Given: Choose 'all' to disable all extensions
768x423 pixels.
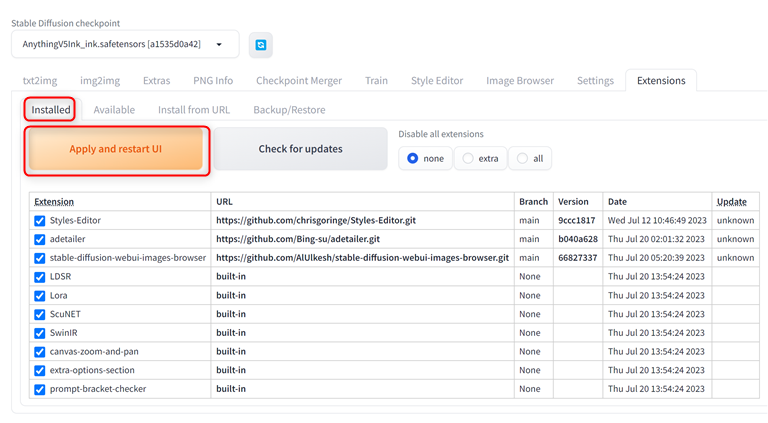Looking at the screenshot, I should coord(522,158).
